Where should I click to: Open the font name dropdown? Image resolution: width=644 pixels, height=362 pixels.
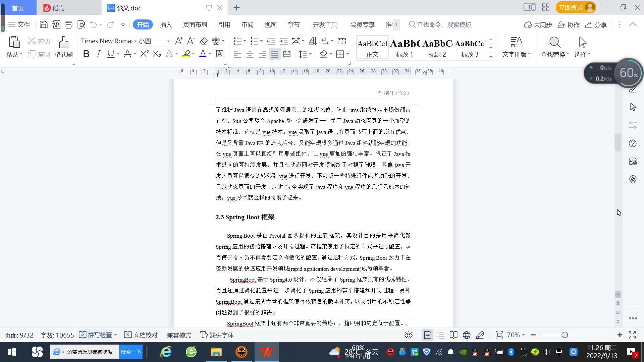coord(135,41)
